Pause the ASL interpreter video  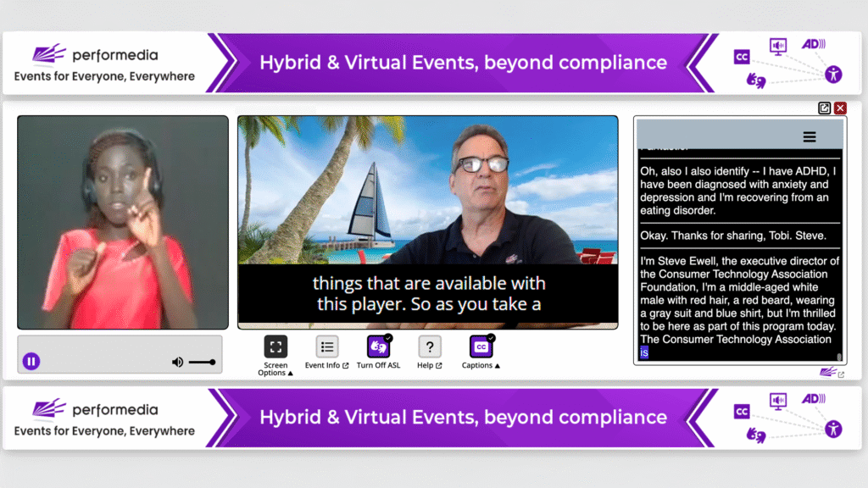[31, 362]
